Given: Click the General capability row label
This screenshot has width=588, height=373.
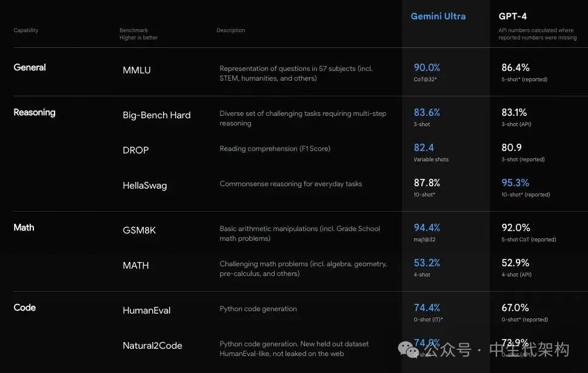Looking at the screenshot, I should pyautogui.click(x=30, y=67).
